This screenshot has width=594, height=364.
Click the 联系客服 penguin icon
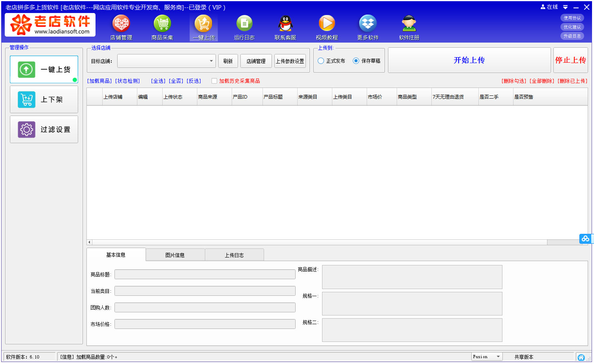click(x=285, y=24)
